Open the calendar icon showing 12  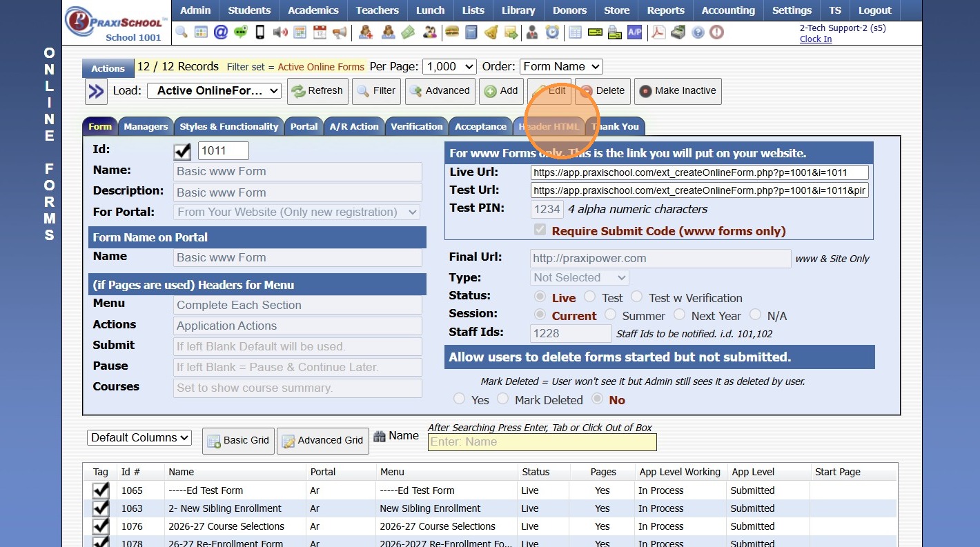pyautogui.click(x=320, y=32)
